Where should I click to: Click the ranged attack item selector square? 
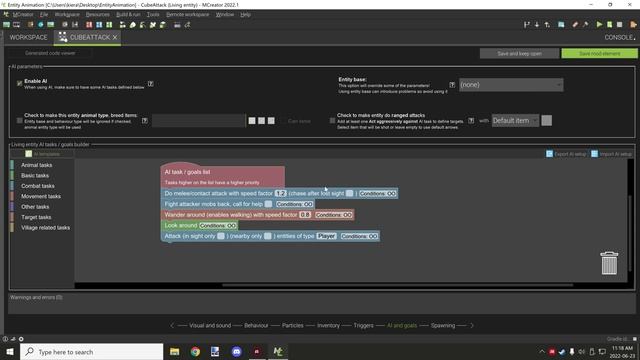point(547,120)
